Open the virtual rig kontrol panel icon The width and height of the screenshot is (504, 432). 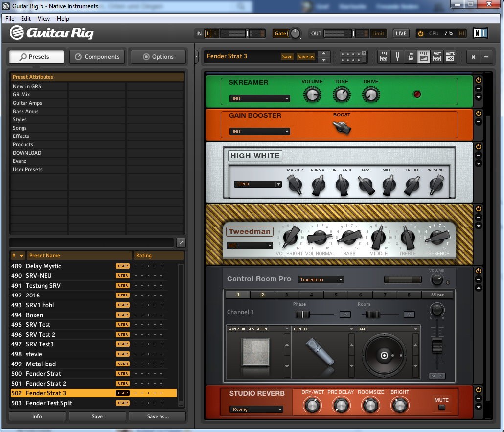[x=353, y=57]
